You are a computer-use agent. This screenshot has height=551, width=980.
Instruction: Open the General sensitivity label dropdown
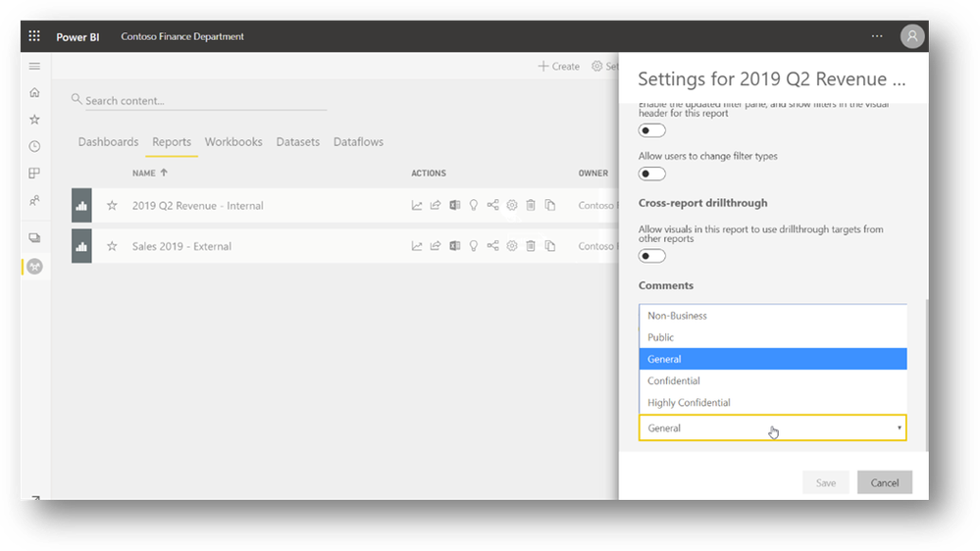[x=772, y=427]
